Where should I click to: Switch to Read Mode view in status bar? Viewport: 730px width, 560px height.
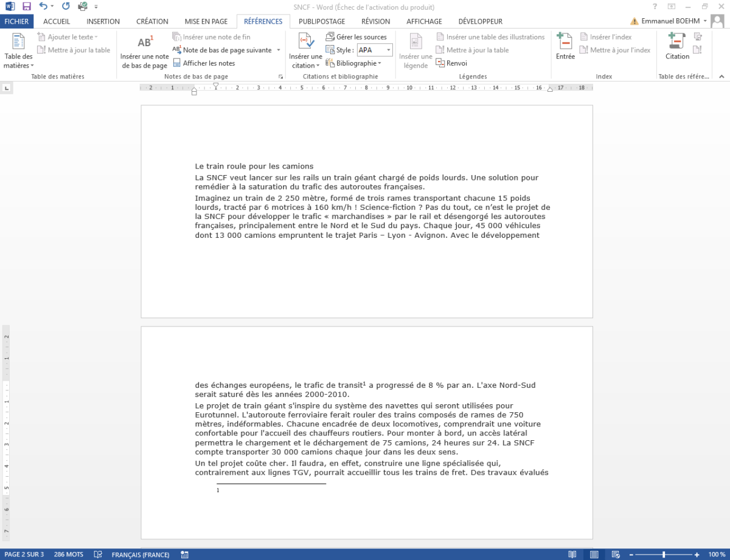[572, 555]
